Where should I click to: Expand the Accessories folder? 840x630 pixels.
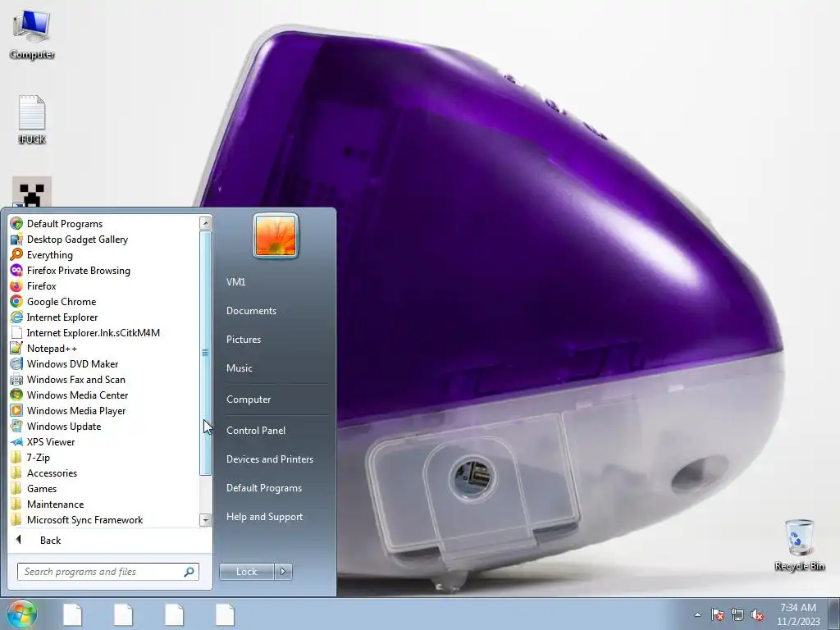(x=52, y=472)
